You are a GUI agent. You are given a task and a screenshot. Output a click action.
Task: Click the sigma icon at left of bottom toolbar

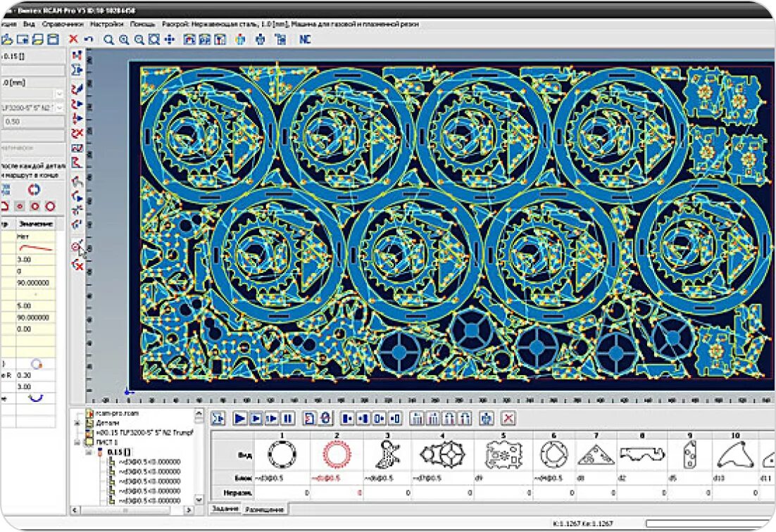click(218, 419)
